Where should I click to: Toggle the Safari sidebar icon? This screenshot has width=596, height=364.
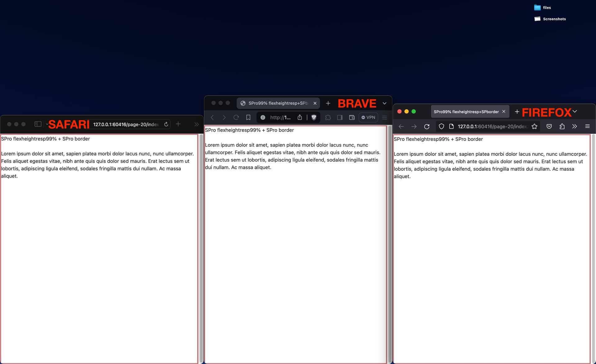point(38,124)
